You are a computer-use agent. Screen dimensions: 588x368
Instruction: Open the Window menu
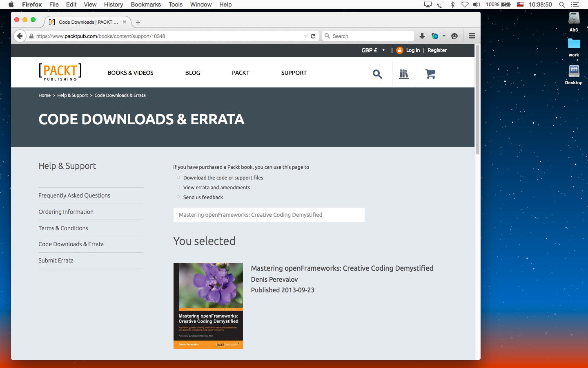(201, 4)
